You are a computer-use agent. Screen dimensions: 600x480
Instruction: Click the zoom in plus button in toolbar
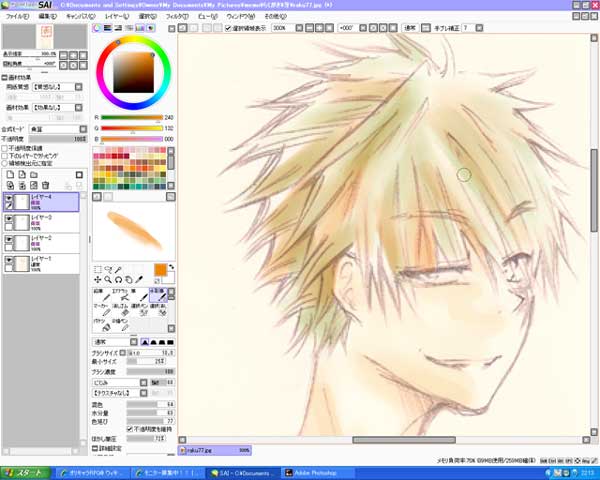[x=319, y=28]
